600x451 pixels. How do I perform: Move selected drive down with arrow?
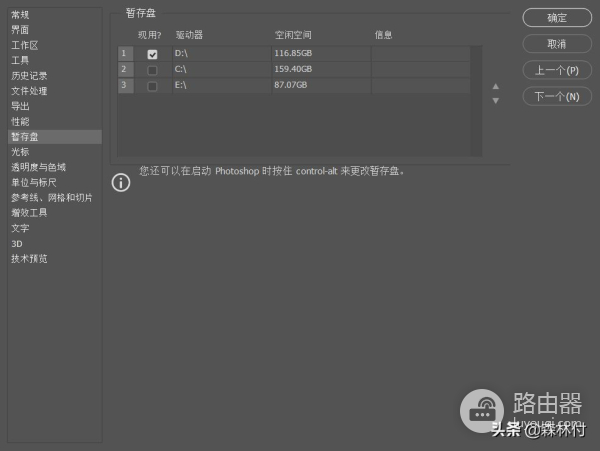pos(496,101)
